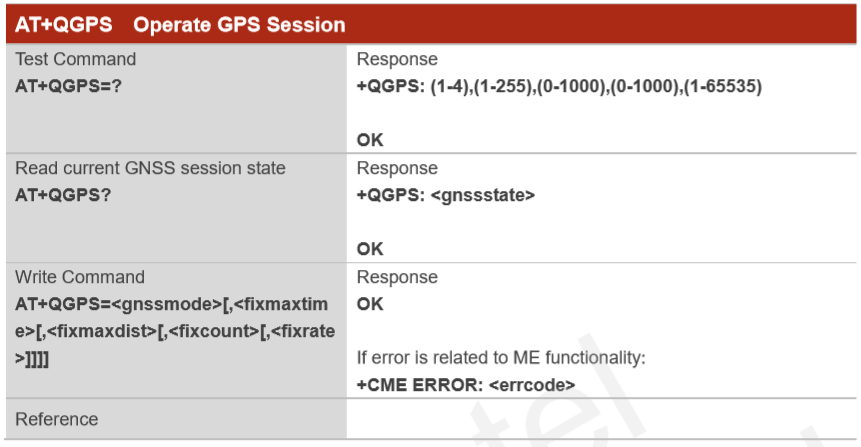Click the OK under gnssstate response
This screenshot has height=447, width=861.
tap(370, 249)
